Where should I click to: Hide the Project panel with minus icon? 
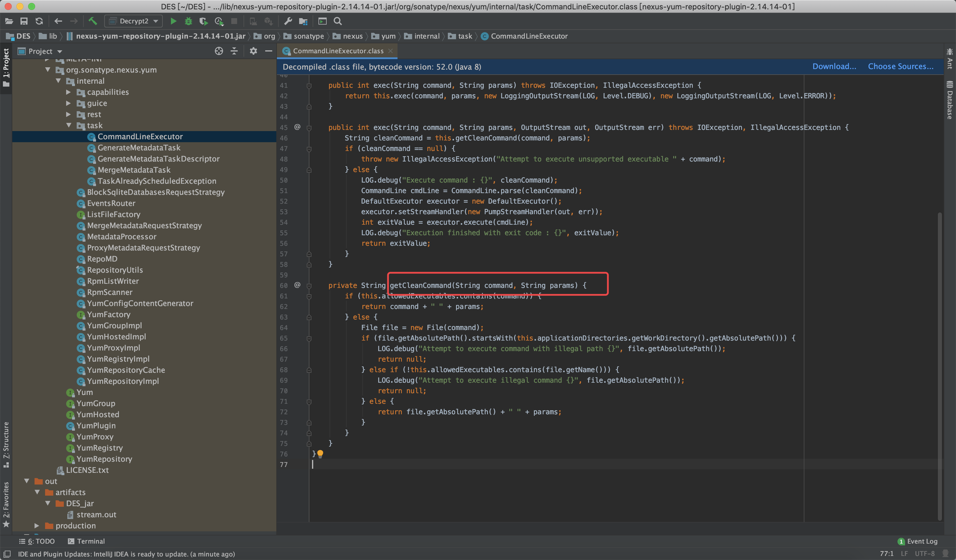pos(269,51)
